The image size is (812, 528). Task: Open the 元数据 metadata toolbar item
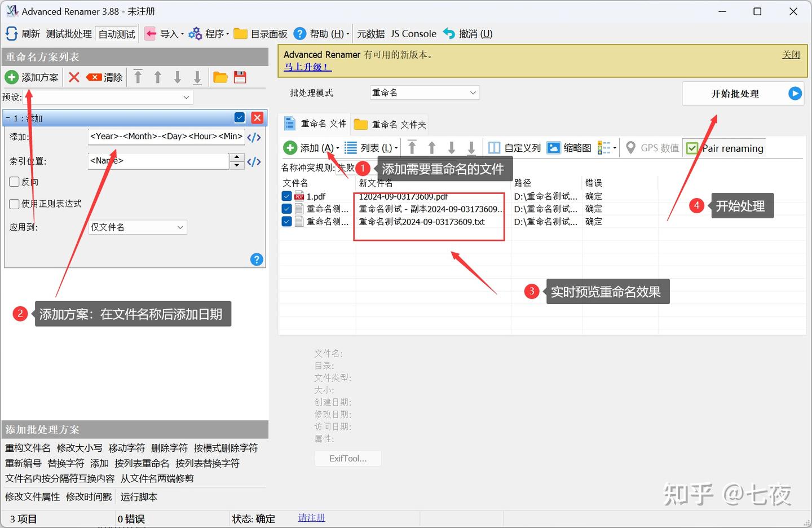370,34
